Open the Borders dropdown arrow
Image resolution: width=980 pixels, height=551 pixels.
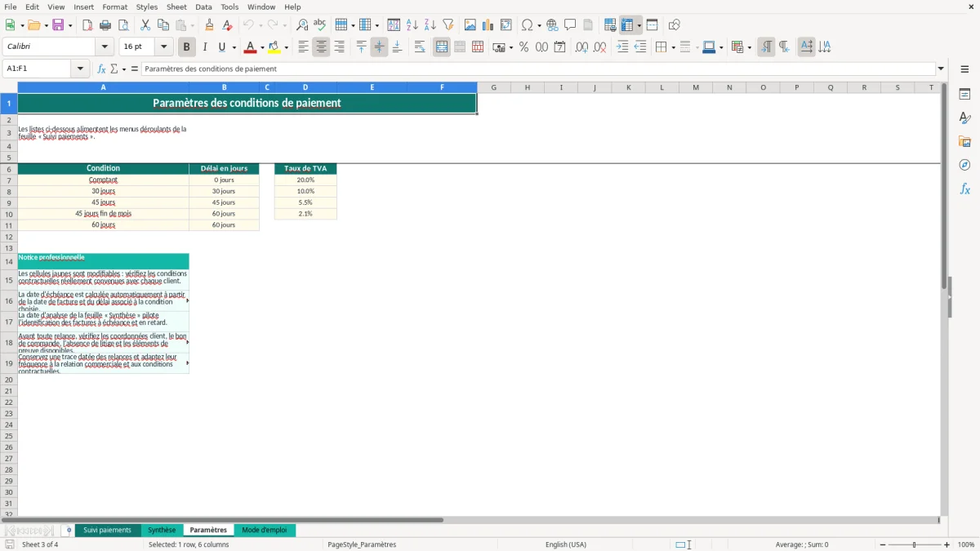pyautogui.click(x=672, y=47)
